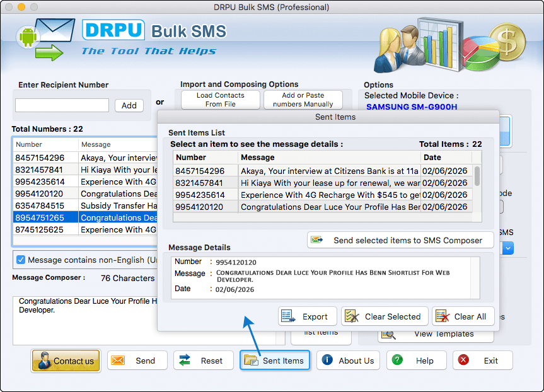Click SAMSUNG SM-G900H device name
Image resolution: width=544 pixels, height=392 pixels.
pos(412,107)
